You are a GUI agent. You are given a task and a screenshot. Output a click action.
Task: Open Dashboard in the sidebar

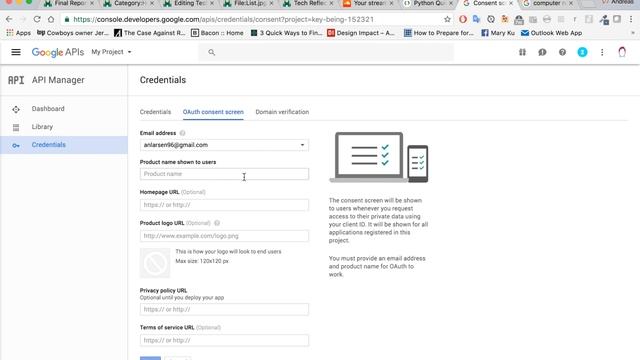64,109
